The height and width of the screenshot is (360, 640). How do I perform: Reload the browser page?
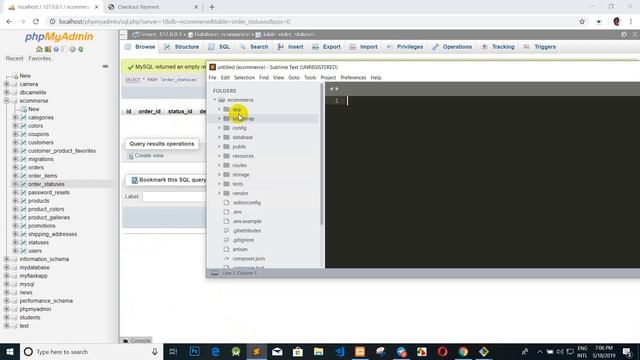point(36,22)
